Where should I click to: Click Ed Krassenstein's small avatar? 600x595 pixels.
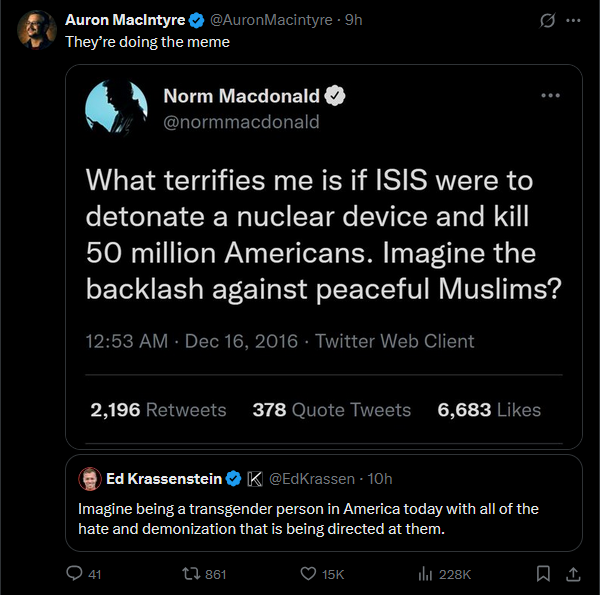click(x=88, y=478)
